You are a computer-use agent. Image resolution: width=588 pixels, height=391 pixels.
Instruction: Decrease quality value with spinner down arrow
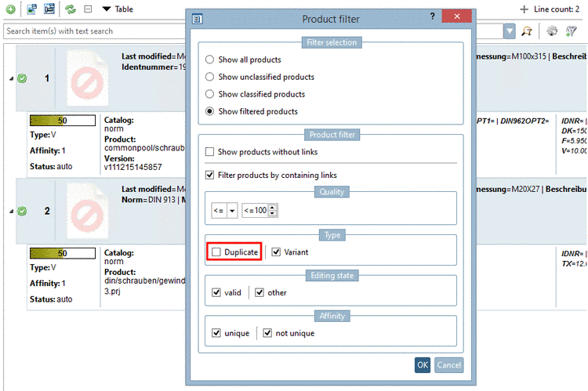pyautogui.click(x=273, y=214)
